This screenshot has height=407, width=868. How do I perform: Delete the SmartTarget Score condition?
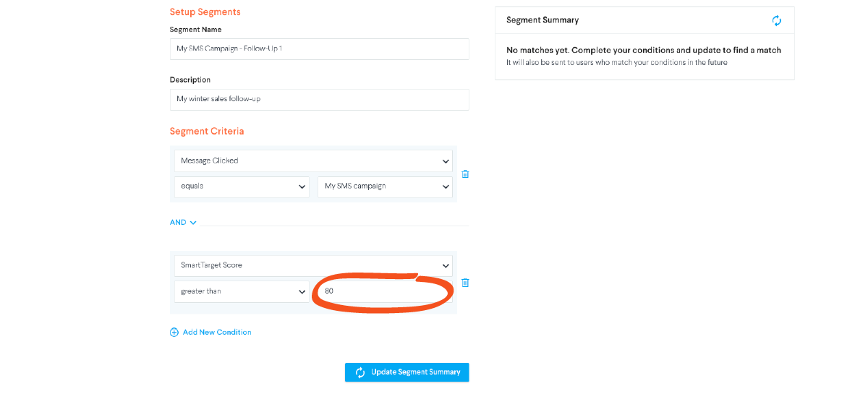coord(465,283)
